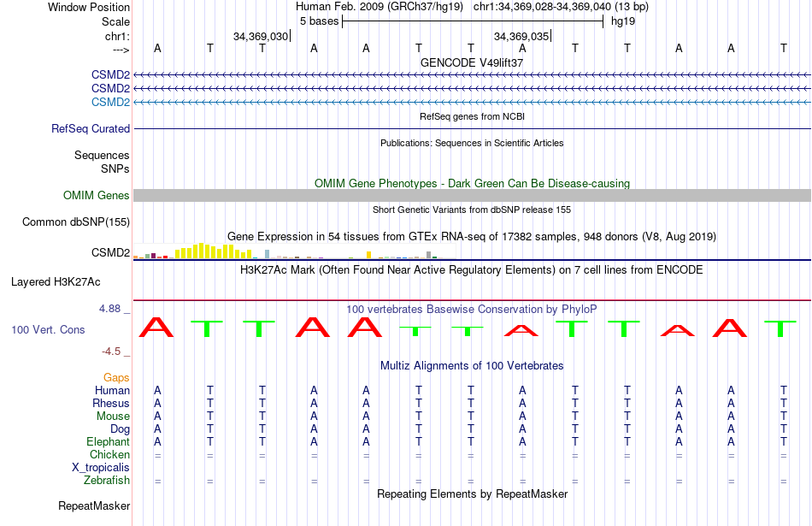Click the SNPs label in Publications track
Viewport: 812px width, 526px height.
[x=115, y=169]
